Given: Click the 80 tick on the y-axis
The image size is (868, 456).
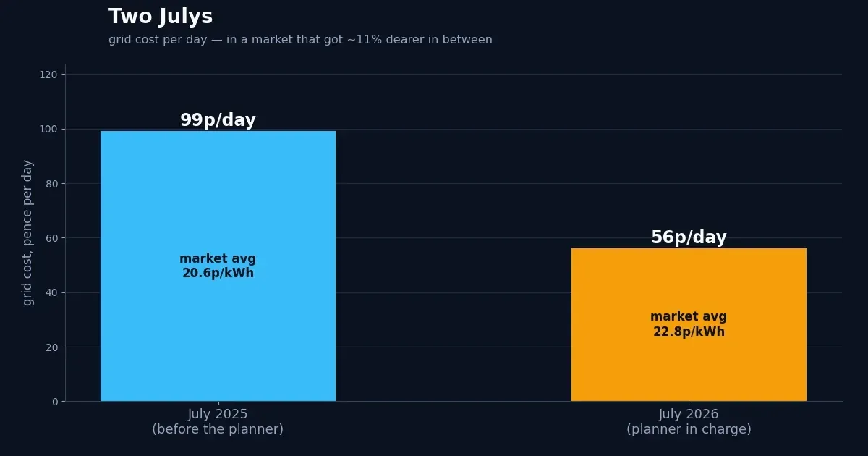Looking at the screenshot, I should pyautogui.click(x=52, y=184).
